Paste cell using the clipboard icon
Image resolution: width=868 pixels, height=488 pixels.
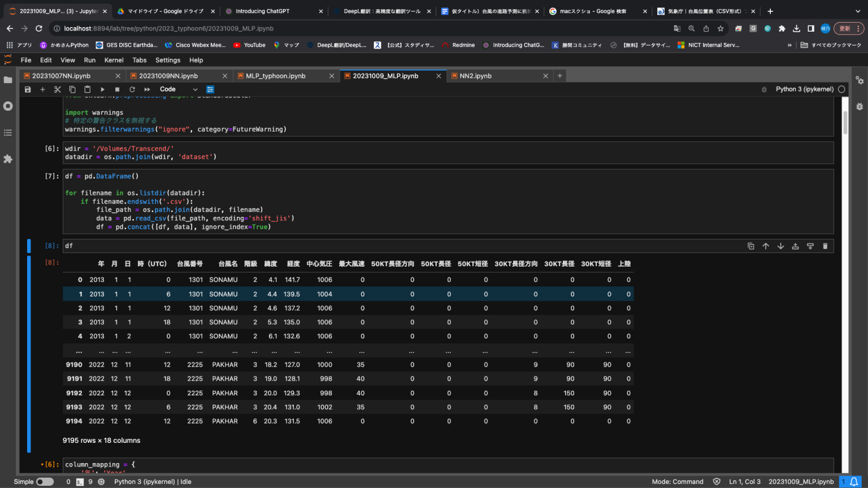(87, 89)
